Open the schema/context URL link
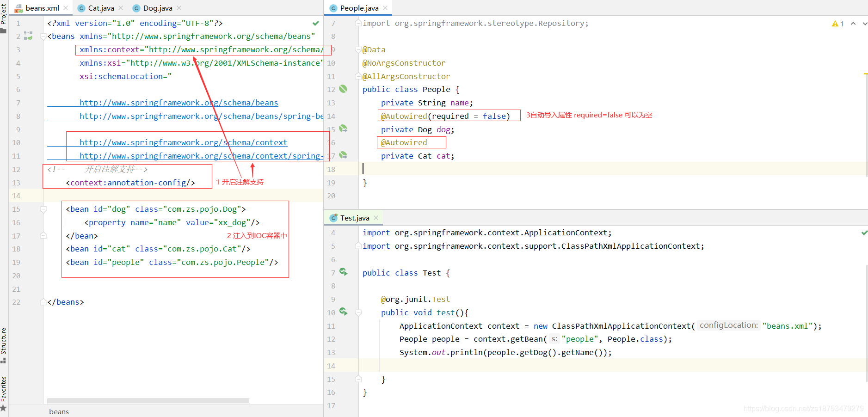The height and width of the screenshot is (417, 868). (183, 142)
